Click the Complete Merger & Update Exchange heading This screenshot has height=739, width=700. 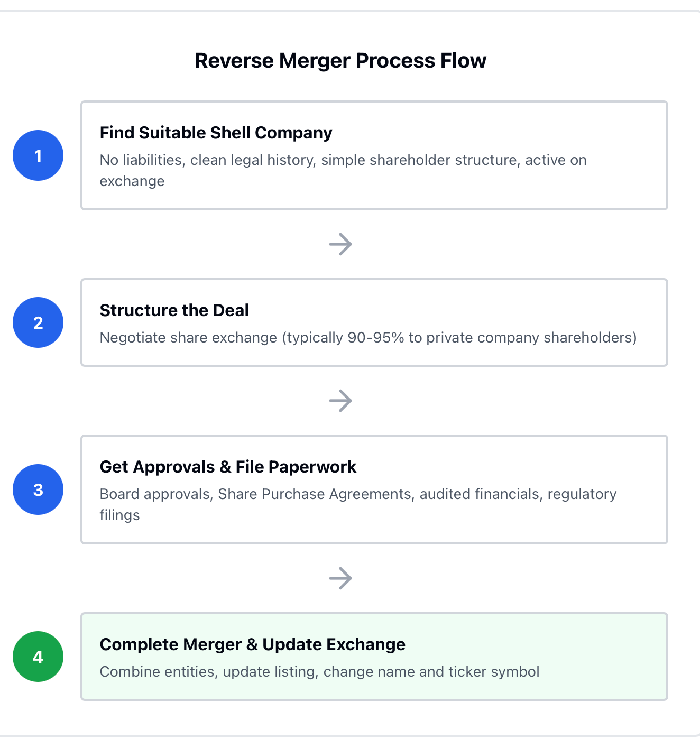(x=253, y=644)
